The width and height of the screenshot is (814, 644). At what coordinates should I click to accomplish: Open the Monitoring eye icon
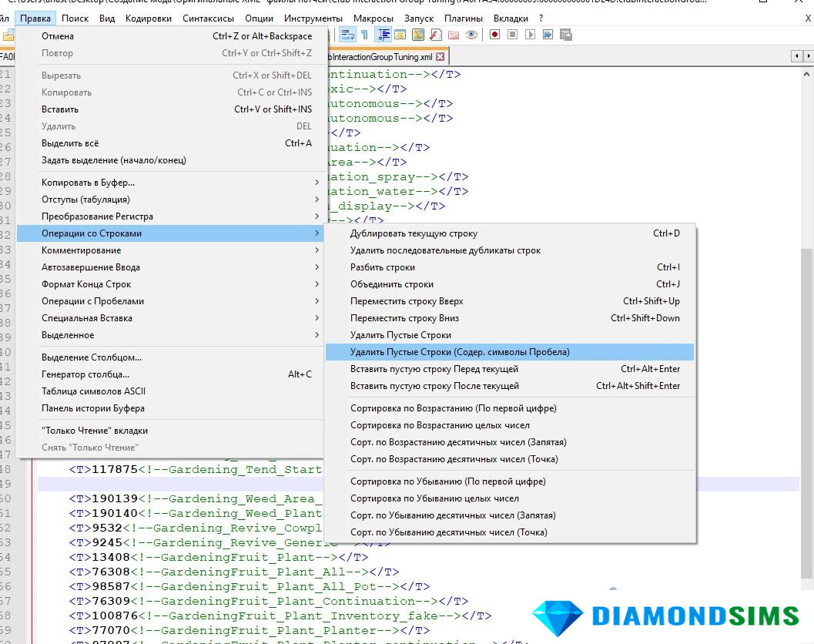pyautogui.click(x=471, y=35)
